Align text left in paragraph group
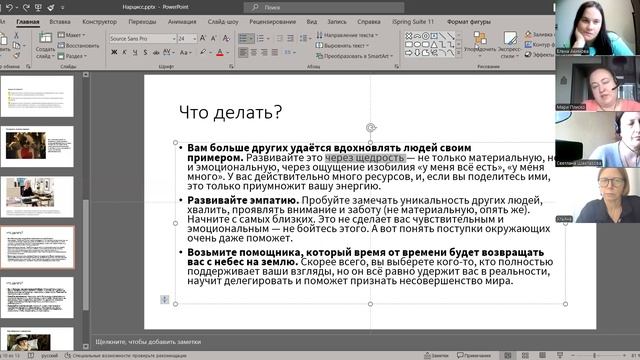 pyautogui.click(x=243, y=52)
